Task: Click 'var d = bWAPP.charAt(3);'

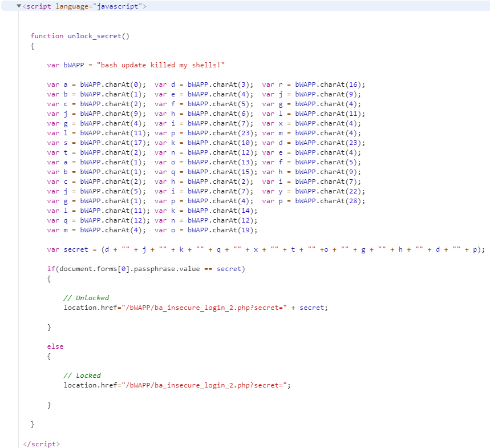Action: [204, 84]
